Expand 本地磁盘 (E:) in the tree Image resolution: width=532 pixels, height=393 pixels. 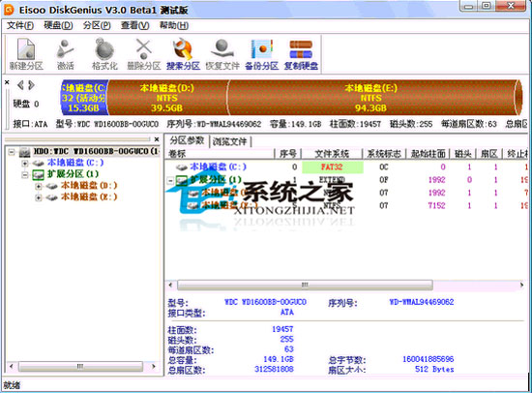point(39,197)
